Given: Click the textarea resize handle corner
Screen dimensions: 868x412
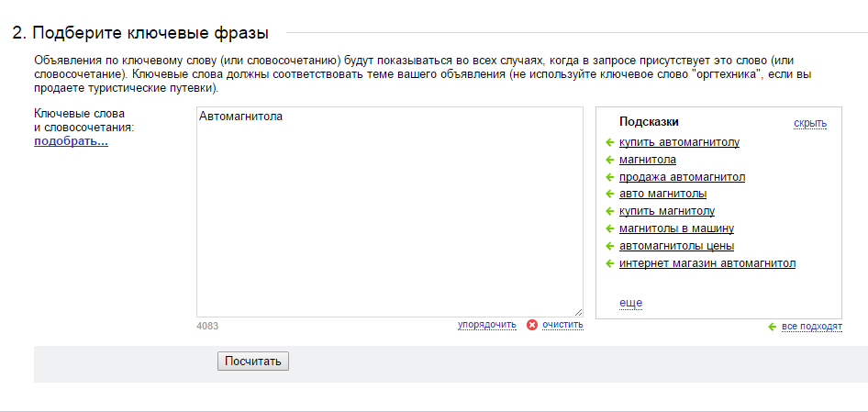Looking at the screenshot, I should coord(578,312).
